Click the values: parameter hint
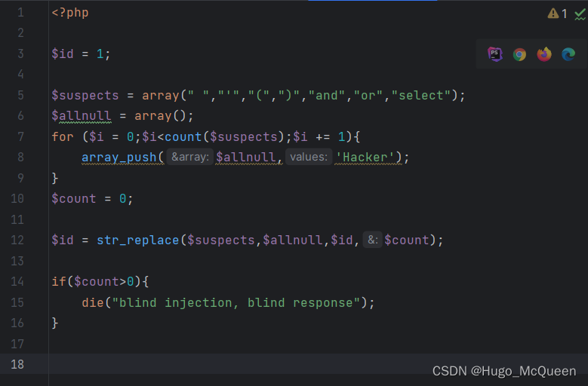Image resolution: width=588 pixels, height=386 pixels. [x=309, y=157]
